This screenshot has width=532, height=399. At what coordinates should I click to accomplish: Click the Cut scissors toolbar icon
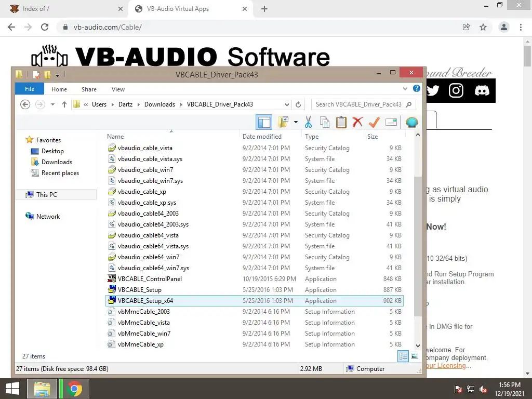pos(308,122)
